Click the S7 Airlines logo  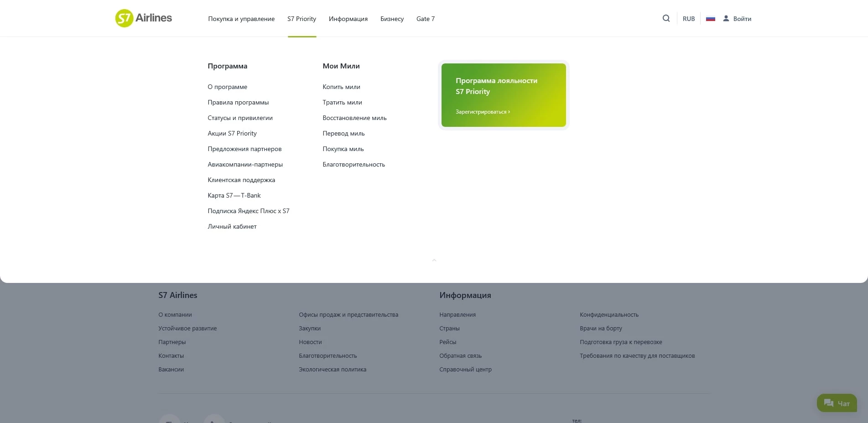point(143,18)
